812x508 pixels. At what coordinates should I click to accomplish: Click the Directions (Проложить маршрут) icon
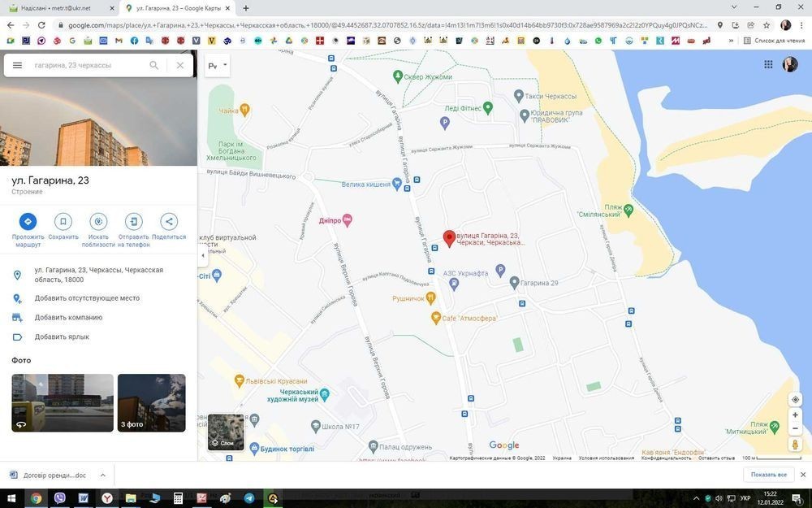coord(28,221)
